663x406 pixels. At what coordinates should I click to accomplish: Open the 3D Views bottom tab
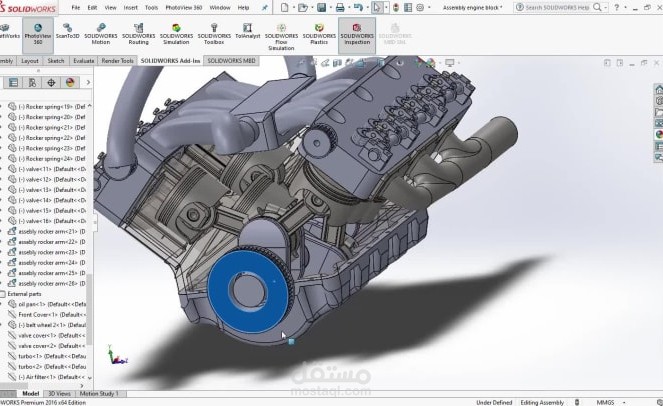tap(59, 394)
